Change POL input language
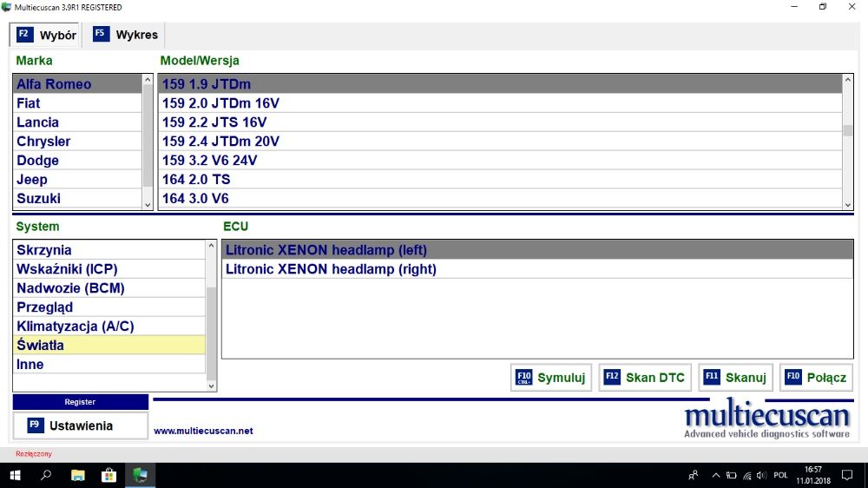 pyautogui.click(x=780, y=475)
